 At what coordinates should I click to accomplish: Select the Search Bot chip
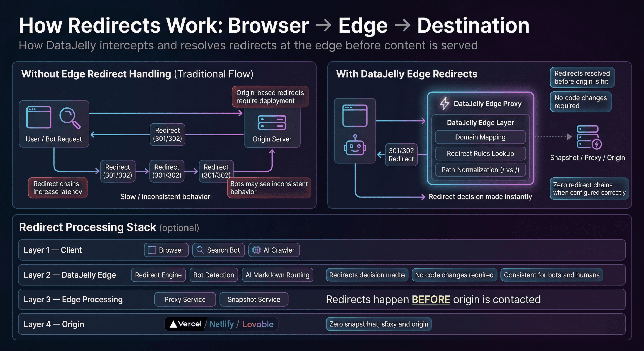point(218,250)
